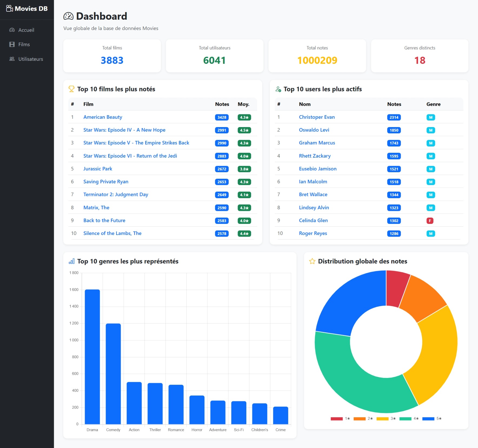Click the 2314 notes badge for Christoper Evan
The width and height of the screenshot is (478, 448).
pos(394,117)
